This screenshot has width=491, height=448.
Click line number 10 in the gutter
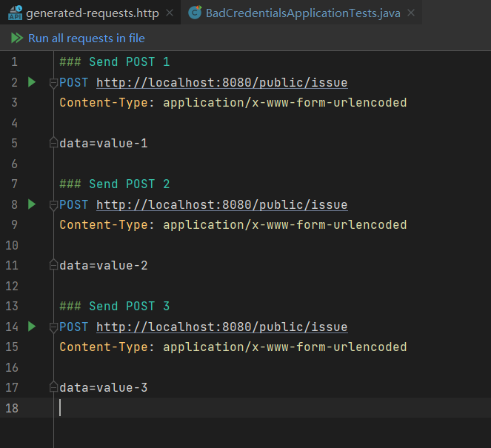[12, 245]
